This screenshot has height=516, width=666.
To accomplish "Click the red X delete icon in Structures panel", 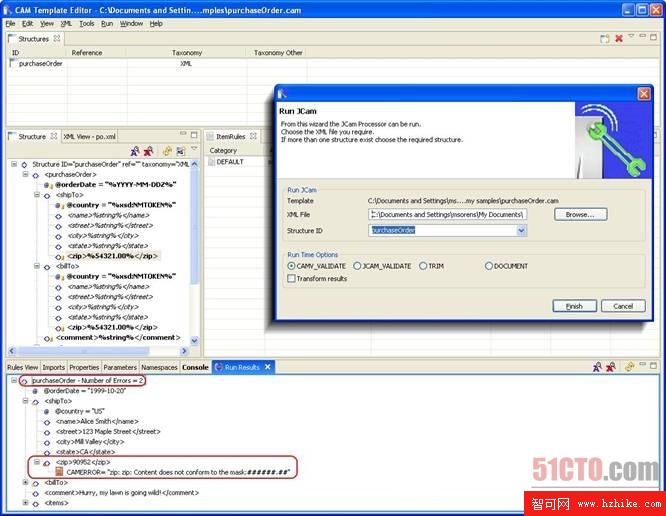I will pyautogui.click(x=619, y=39).
